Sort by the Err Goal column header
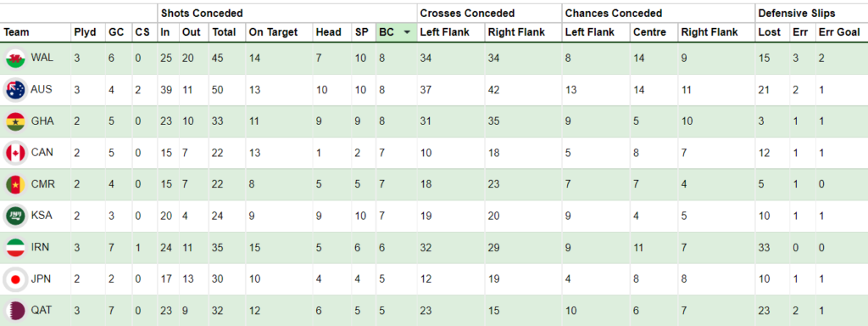The width and height of the screenshot is (868, 326). [839, 33]
